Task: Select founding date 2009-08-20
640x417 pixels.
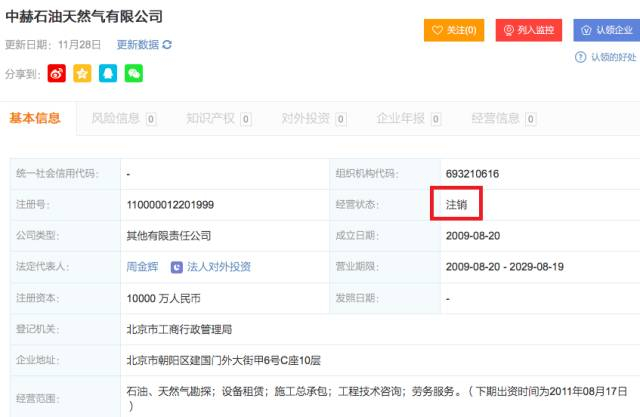Action: tap(473, 236)
